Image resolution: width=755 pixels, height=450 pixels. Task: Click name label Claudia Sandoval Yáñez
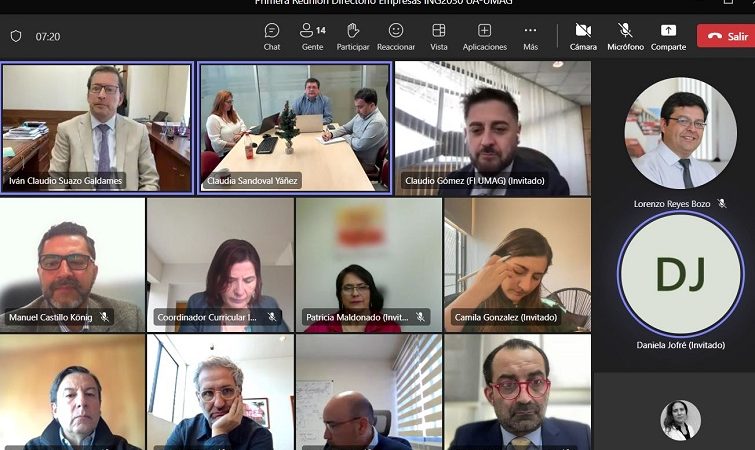point(252,181)
